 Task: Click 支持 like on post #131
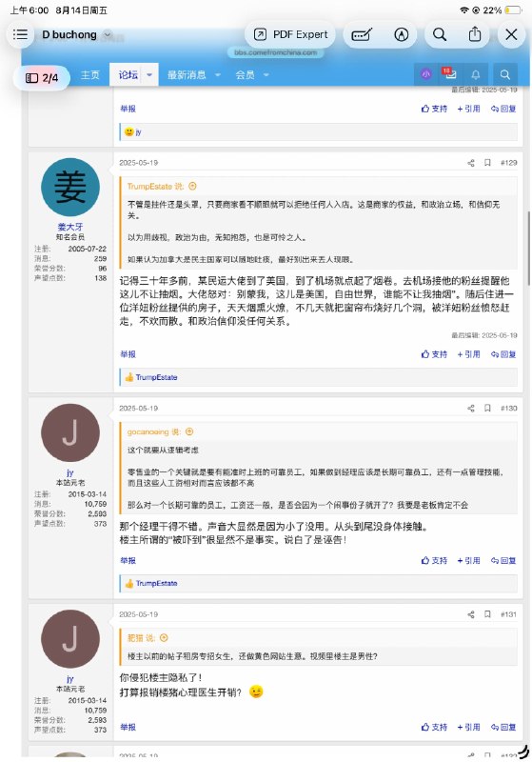point(434,727)
